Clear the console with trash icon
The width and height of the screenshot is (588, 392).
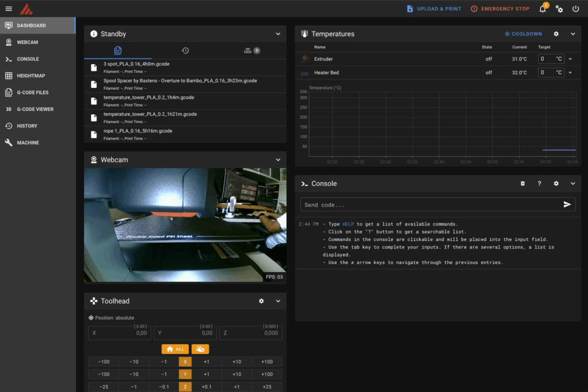(x=523, y=184)
